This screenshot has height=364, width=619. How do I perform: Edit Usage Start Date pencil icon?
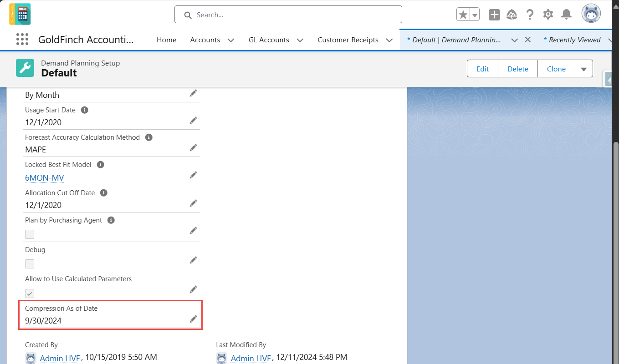(194, 120)
